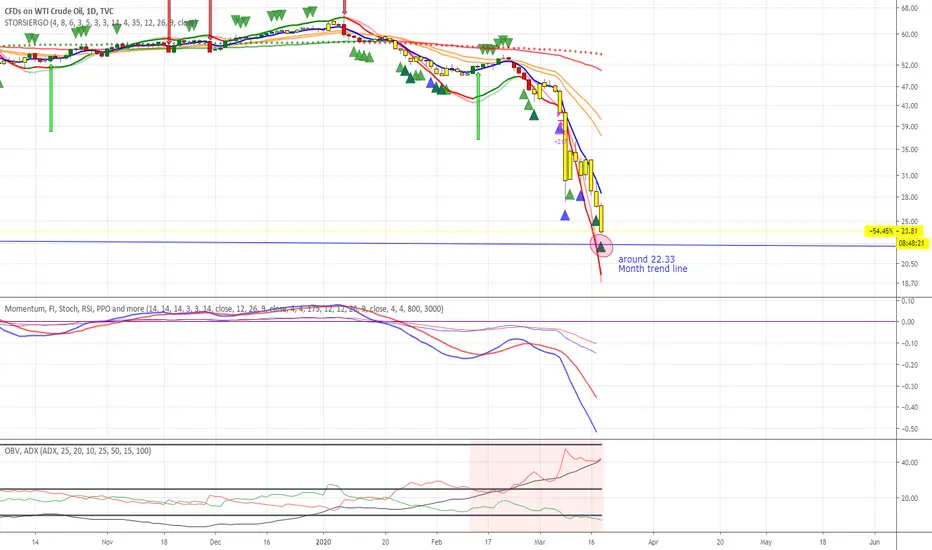Click the -0.50 momentum axis value
This screenshot has width=932, height=550.
[x=908, y=429]
